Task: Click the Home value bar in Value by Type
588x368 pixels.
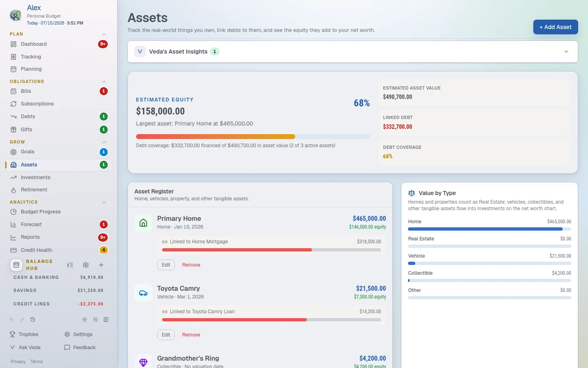Action: pyautogui.click(x=490, y=229)
